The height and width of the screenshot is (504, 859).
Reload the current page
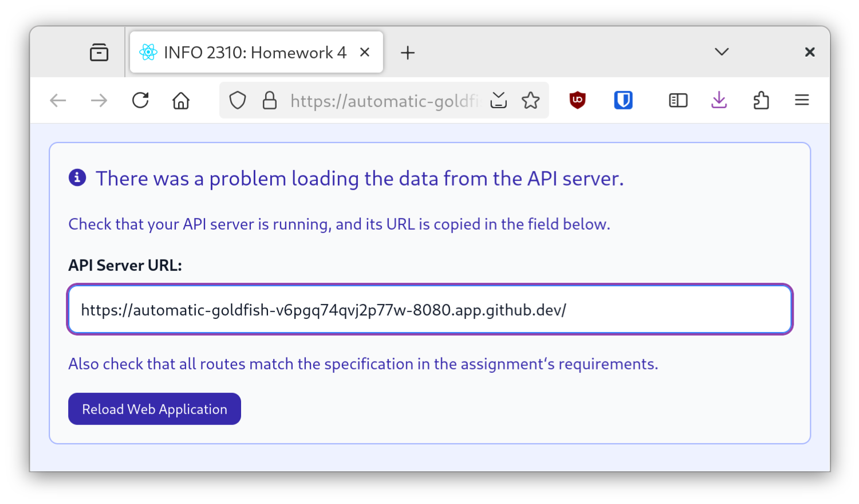pyautogui.click(x=140, y=100)
